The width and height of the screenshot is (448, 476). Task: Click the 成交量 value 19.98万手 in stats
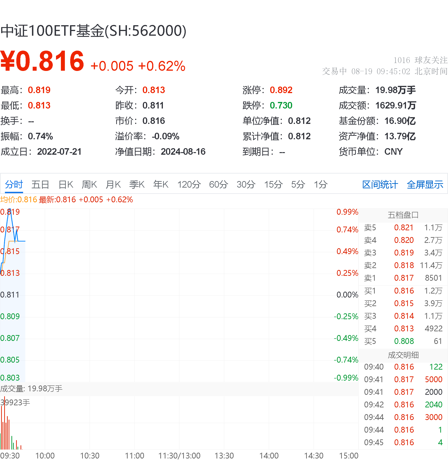click(x=395, y=90)
